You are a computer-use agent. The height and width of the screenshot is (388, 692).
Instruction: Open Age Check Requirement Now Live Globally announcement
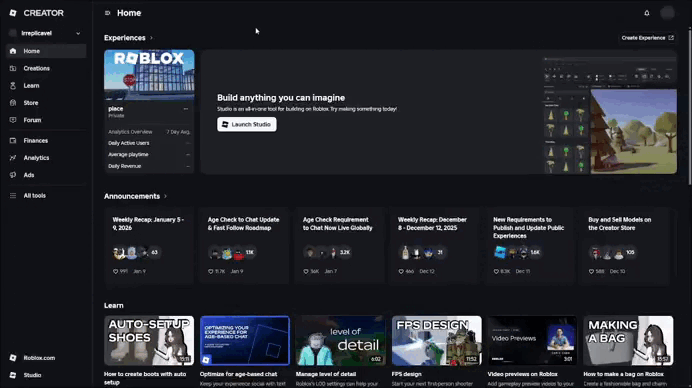339,245
